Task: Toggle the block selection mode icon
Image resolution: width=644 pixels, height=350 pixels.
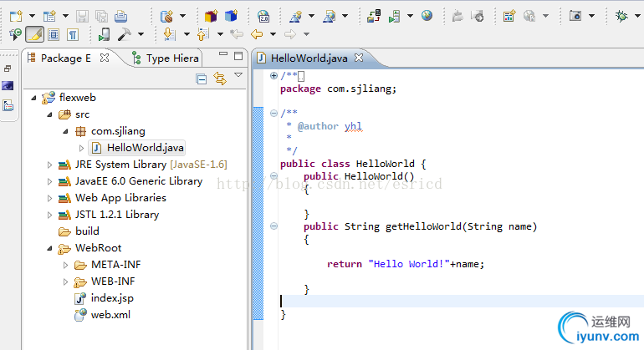Action: 54,34
